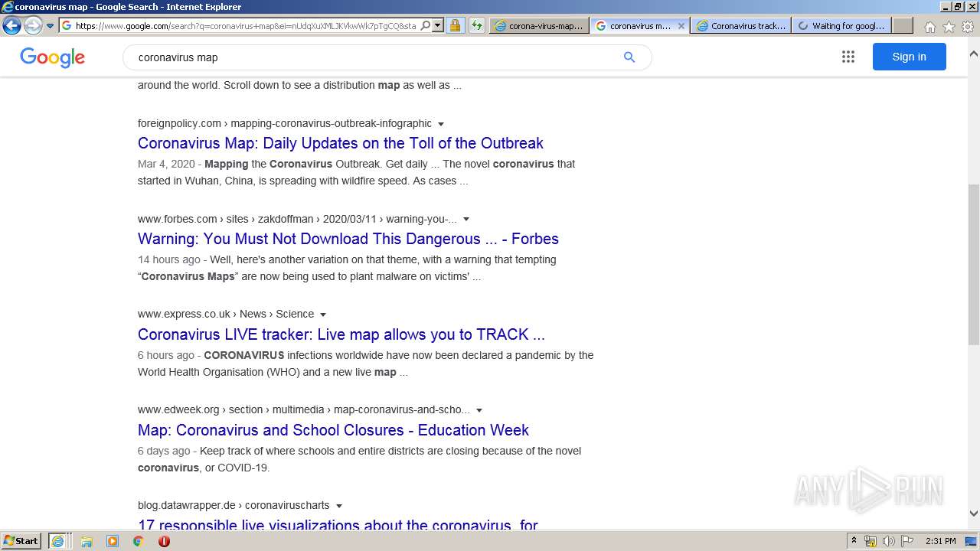Open the 17 responsible live visualizations result
The image size is (980, 551).
pyautogui.click(x=338, y=526)
